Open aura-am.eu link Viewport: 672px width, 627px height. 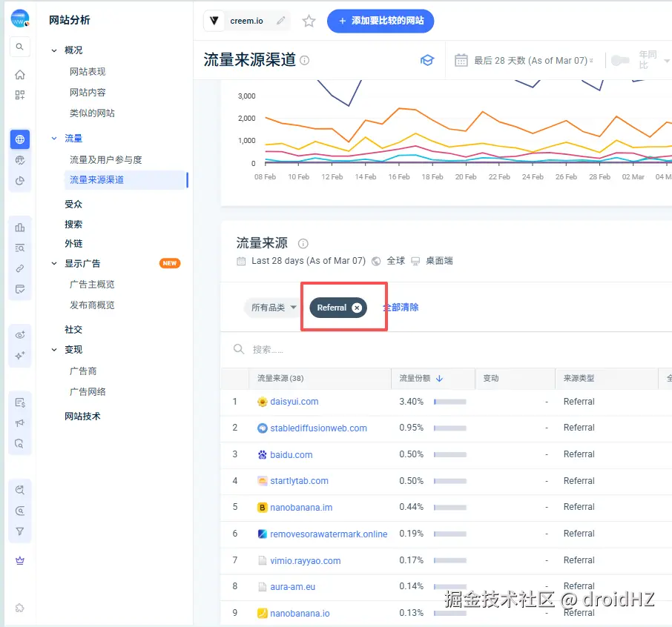tap(293, 587)
